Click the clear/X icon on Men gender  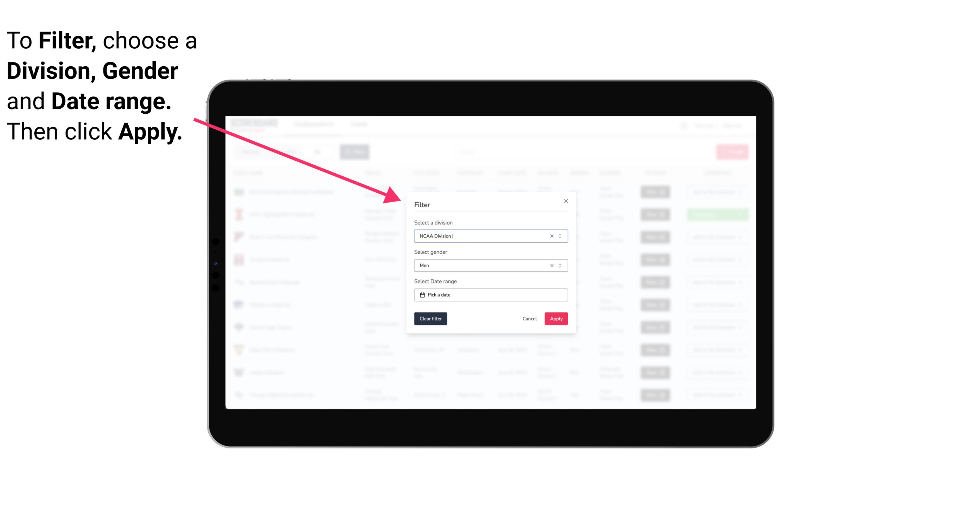(x=551, y=265)
